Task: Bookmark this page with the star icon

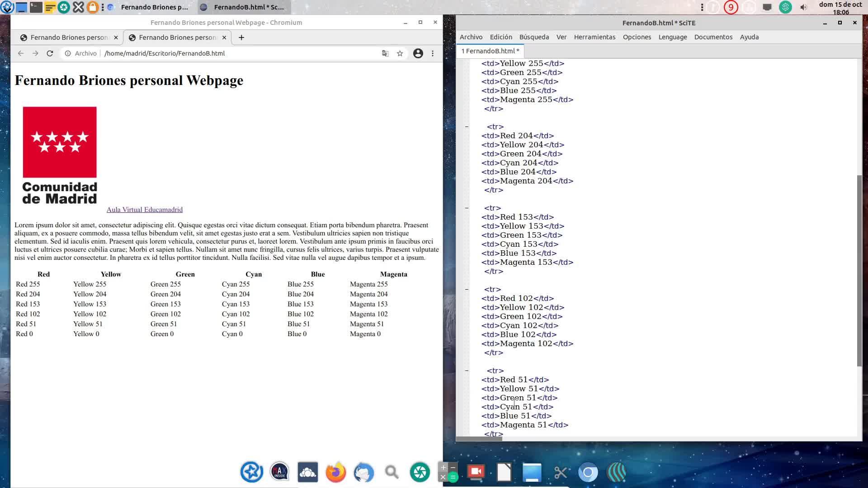Action: pos(400,53)
